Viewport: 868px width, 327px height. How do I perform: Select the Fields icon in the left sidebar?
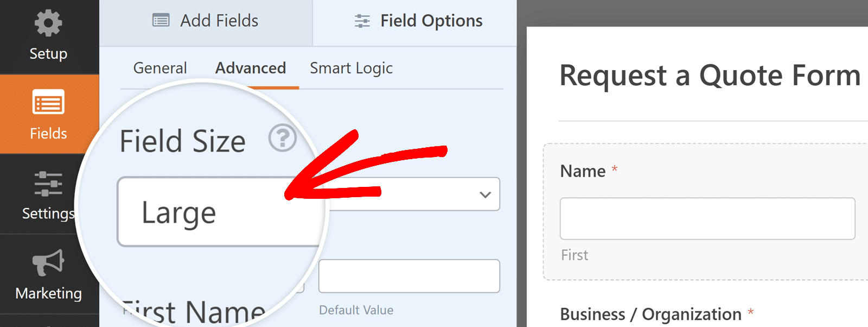coord(48,103)
